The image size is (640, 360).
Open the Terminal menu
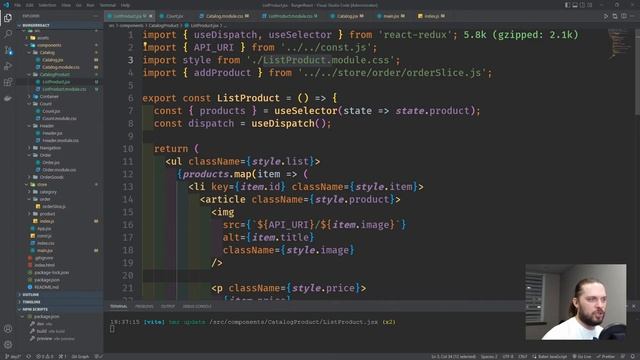pos(108,5)
